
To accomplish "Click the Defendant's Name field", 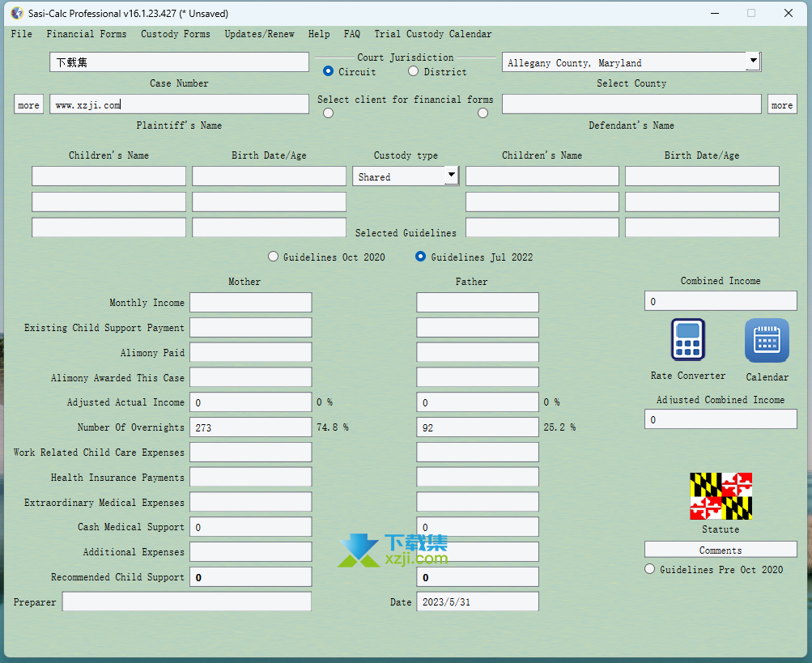I will pyautogui.click(x=631, y=104).
